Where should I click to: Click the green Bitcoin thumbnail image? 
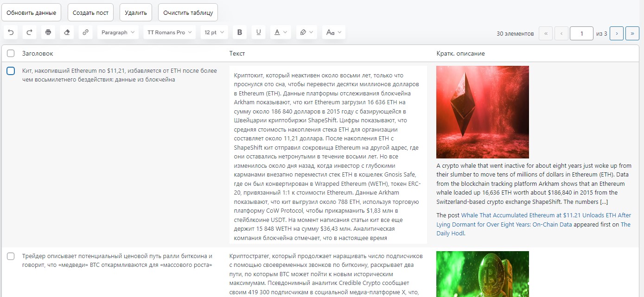(483, 274)
